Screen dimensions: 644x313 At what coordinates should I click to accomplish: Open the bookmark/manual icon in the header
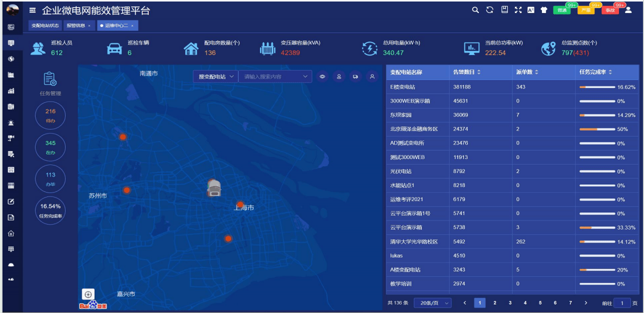point(504,9)
